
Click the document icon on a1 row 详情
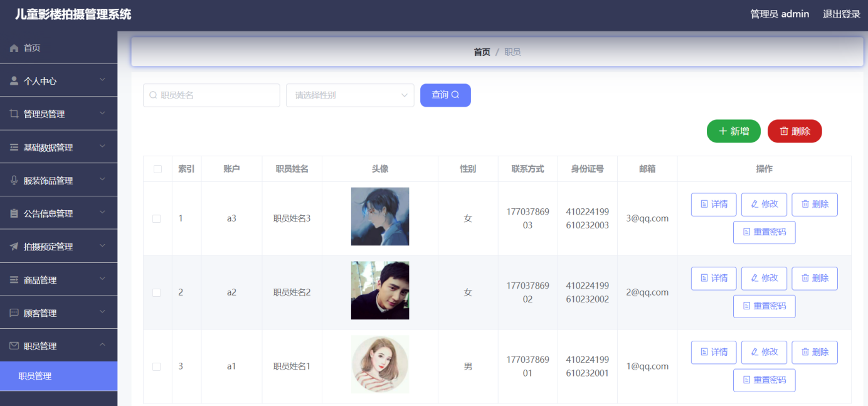pyautogui.click(x=704, y=352)
